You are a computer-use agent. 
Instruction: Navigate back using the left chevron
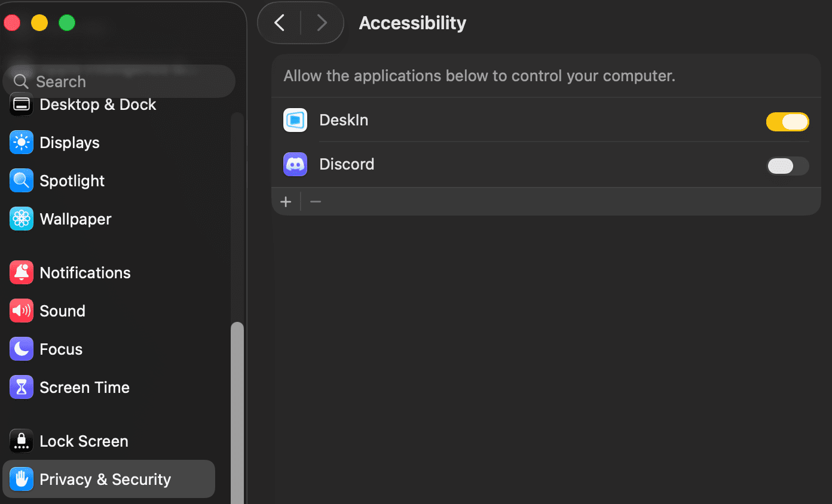pos(279,23)
